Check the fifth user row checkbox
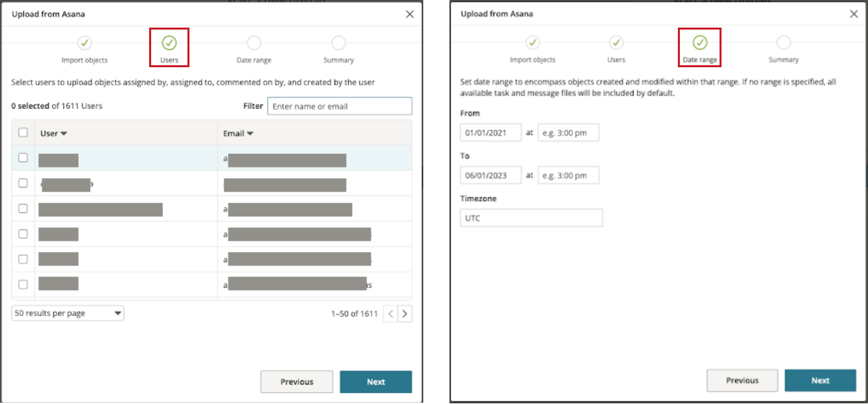The width and height of the screenshot is (868, 404). 23,259
